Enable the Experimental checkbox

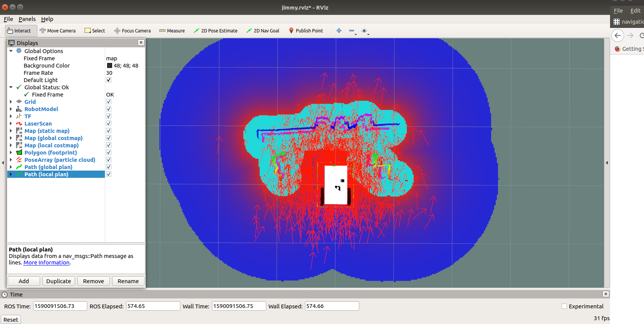click(x=564, y=306)
